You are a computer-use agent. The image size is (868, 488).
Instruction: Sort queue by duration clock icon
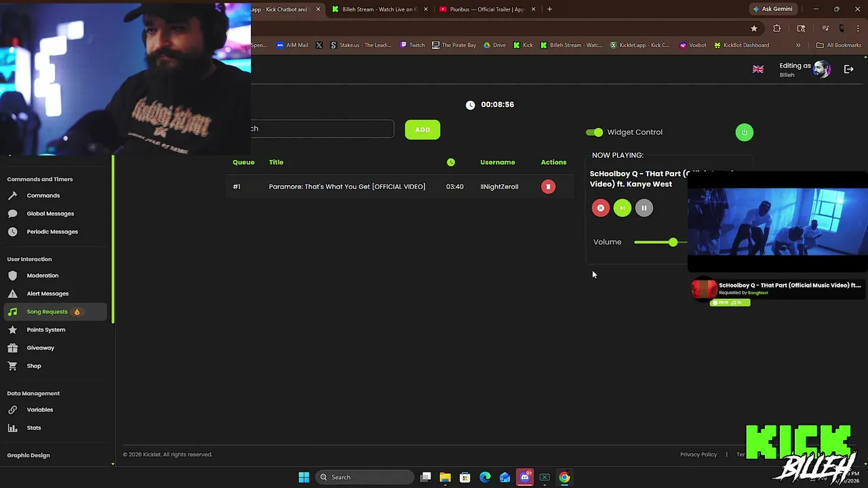click(451, 162)
